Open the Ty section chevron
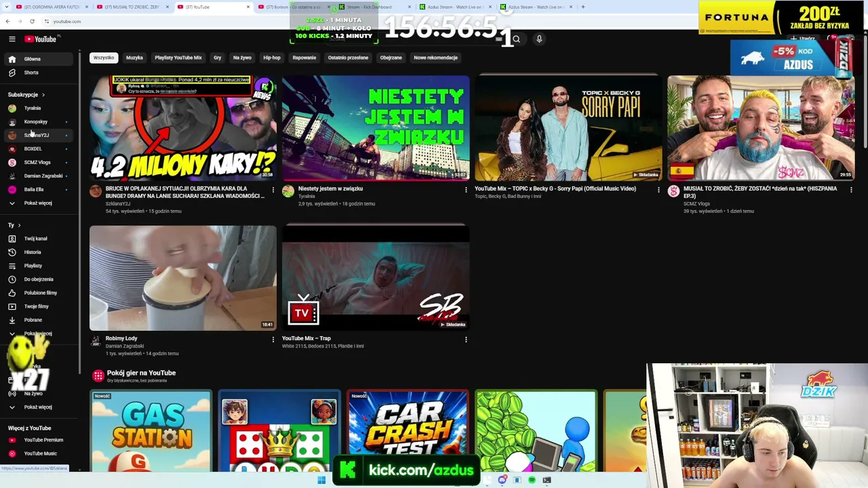Viewport: 868px width, 488px height. (19, 225)
